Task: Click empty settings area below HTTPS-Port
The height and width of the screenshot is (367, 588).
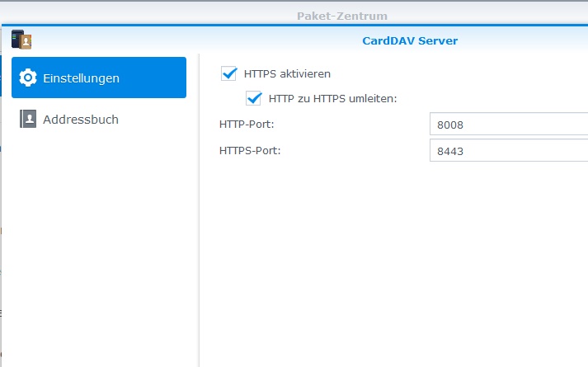Action: (393, 262)
